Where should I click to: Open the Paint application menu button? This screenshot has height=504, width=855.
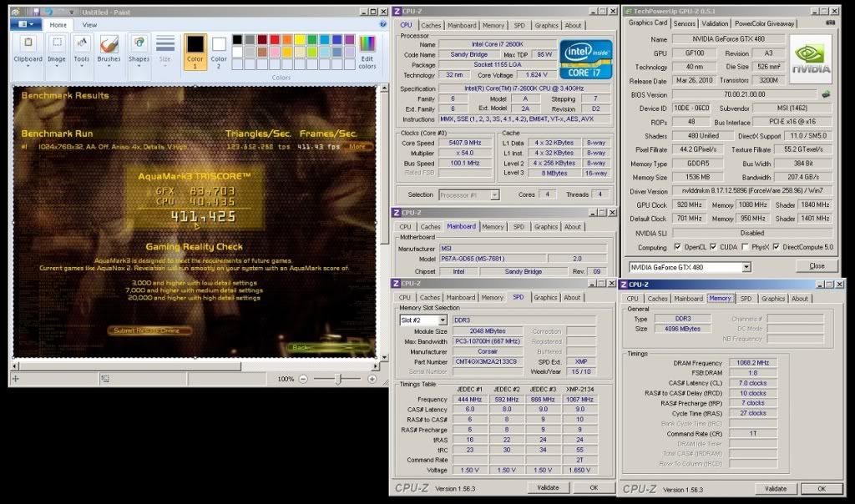[25, 25]
